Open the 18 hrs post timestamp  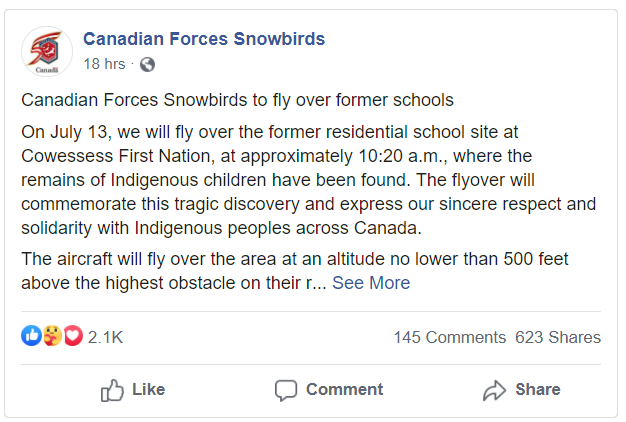[104, 64]
